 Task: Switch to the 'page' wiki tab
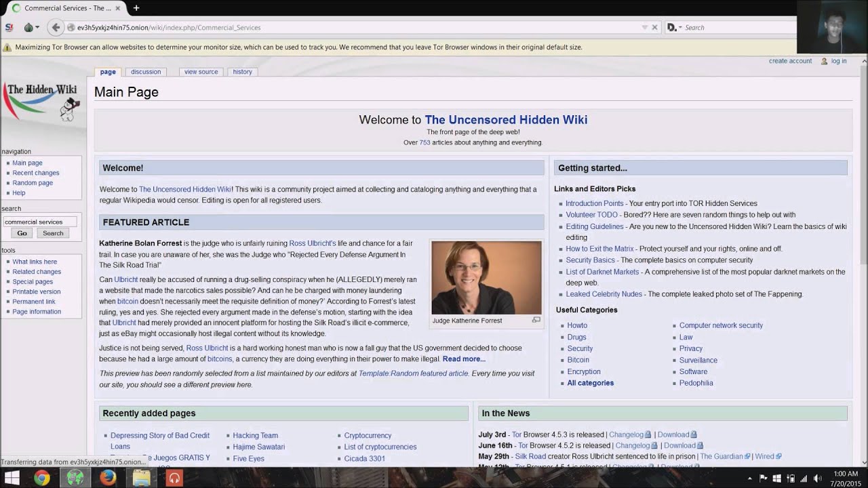tap(108, 72)
